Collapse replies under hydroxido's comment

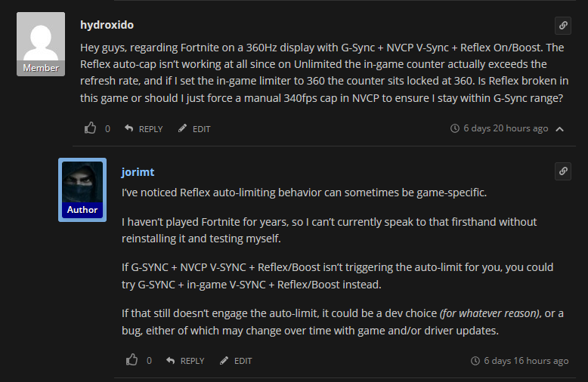[560, 129]
